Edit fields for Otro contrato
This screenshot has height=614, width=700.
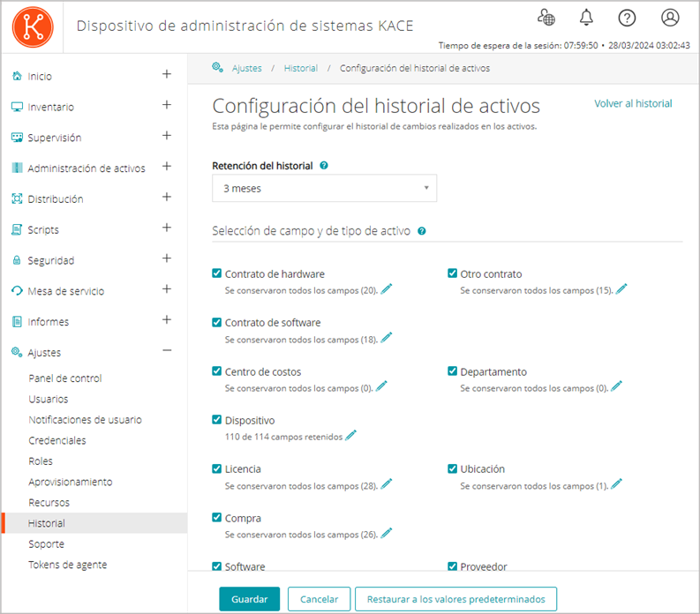click(621, 288)
